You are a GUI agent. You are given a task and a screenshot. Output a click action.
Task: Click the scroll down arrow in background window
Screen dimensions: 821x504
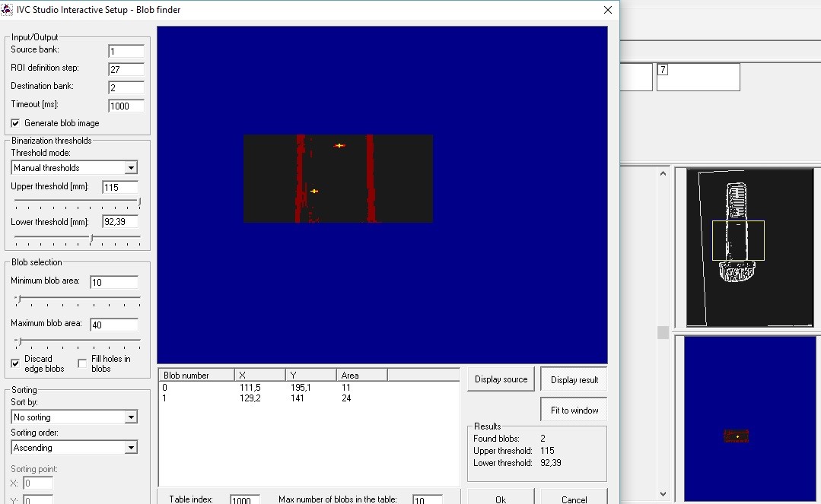pyautogui.click(x=663, y=493)
